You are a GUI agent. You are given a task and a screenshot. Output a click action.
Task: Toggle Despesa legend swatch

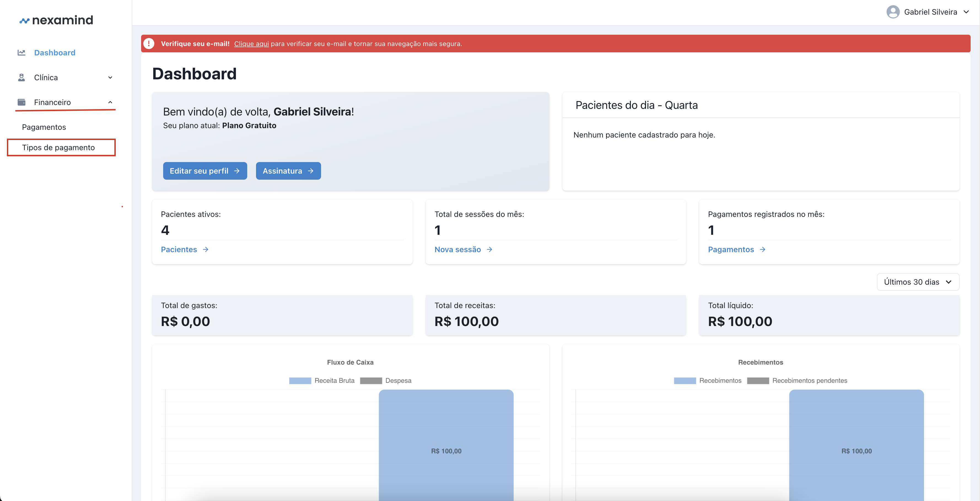pos(371,381)
